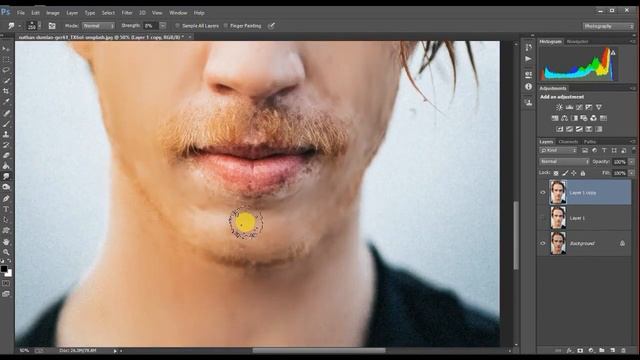The height and width of the screenshot is (360, 640).
Task: Open the Window menu
Action: 178,13
